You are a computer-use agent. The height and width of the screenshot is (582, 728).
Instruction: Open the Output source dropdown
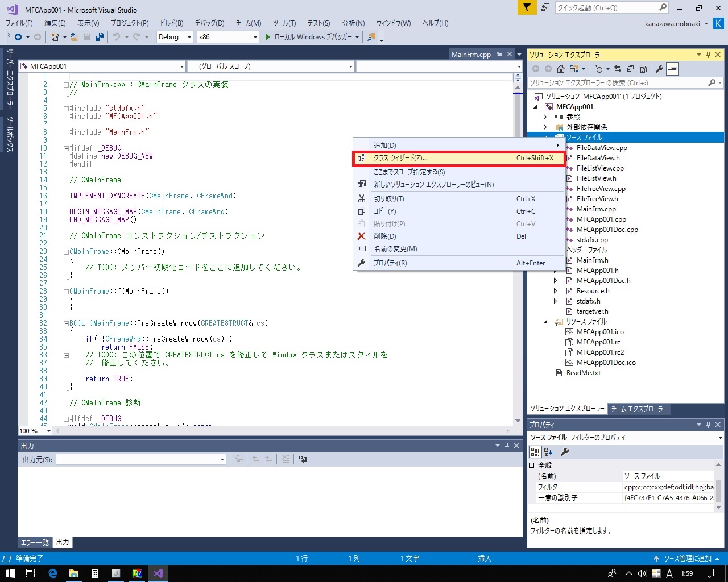pyautogui.click(x=141, y=459)
